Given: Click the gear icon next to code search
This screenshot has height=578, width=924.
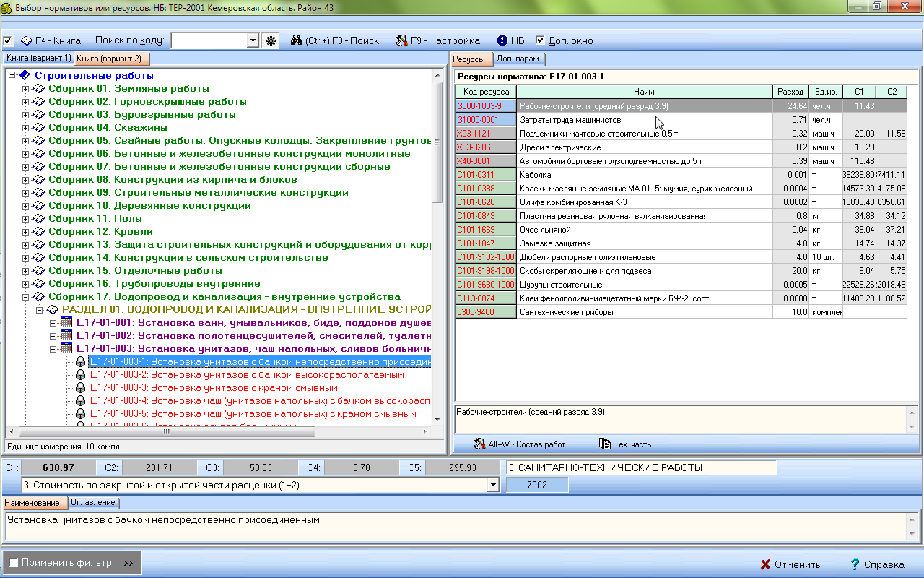Looking at the screenshot, I should click(271, 41).
